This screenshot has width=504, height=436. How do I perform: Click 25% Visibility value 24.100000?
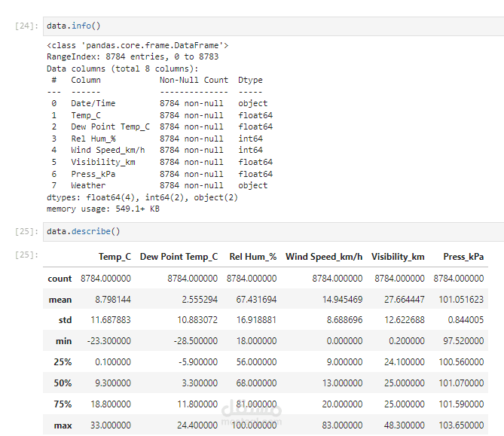(x=405, y=362)
